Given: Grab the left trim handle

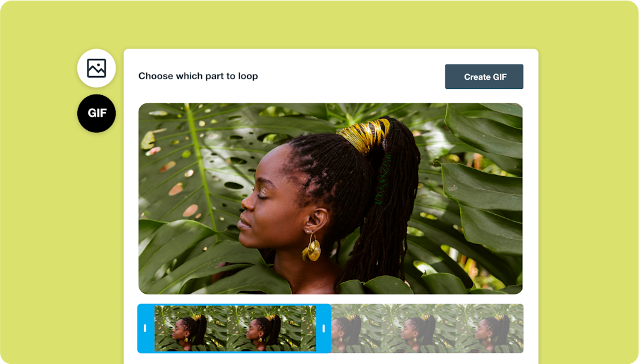Looking at the screenshot, I should click(x=145, y=328).
